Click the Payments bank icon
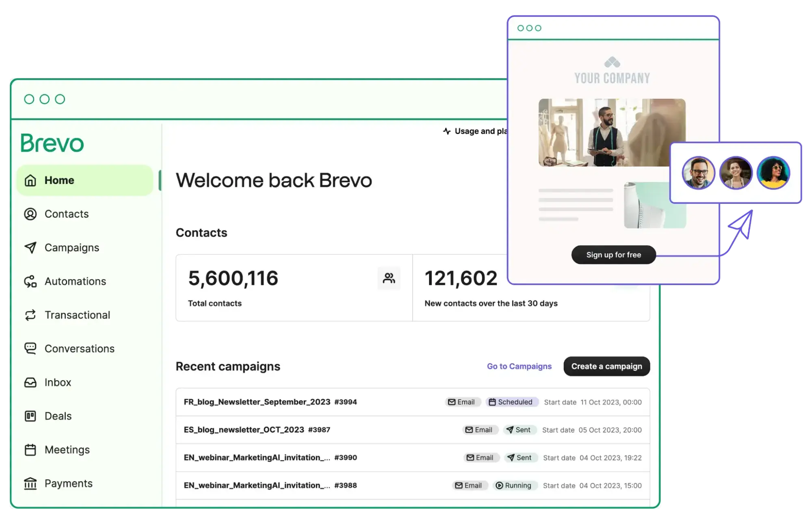Image resolution: width=812 pixels, height=524 pixels. [30, 483]
